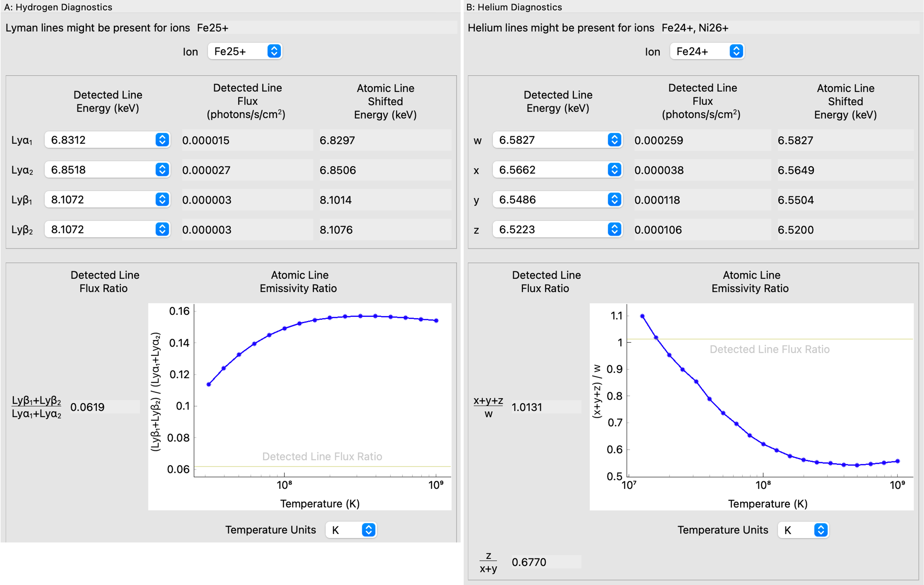
Task: Click z atomic shifted energy 6.5200
Action: 846,230
